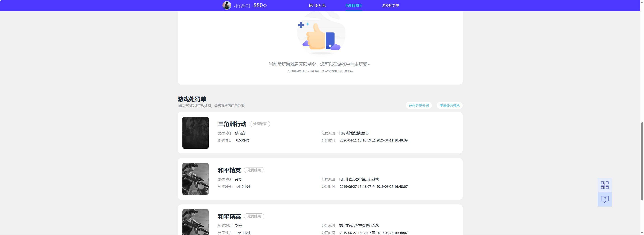Click the 禁语音 punishment description

click(240, 133)
